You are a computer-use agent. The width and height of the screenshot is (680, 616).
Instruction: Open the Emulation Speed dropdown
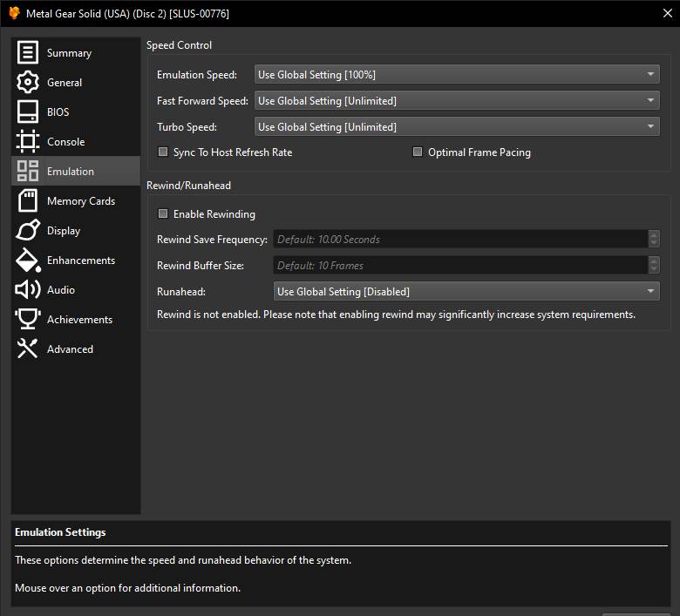[x=457, y=74]
